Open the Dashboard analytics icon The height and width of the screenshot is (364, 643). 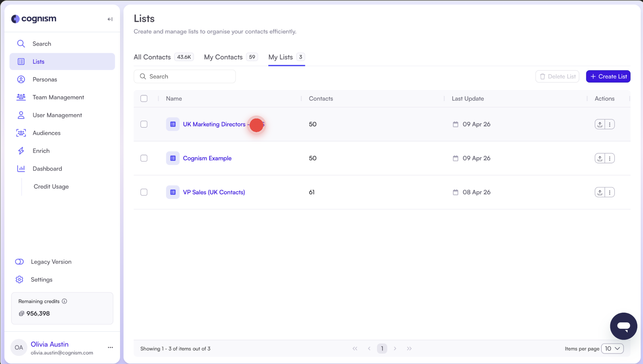click(21, 168)
